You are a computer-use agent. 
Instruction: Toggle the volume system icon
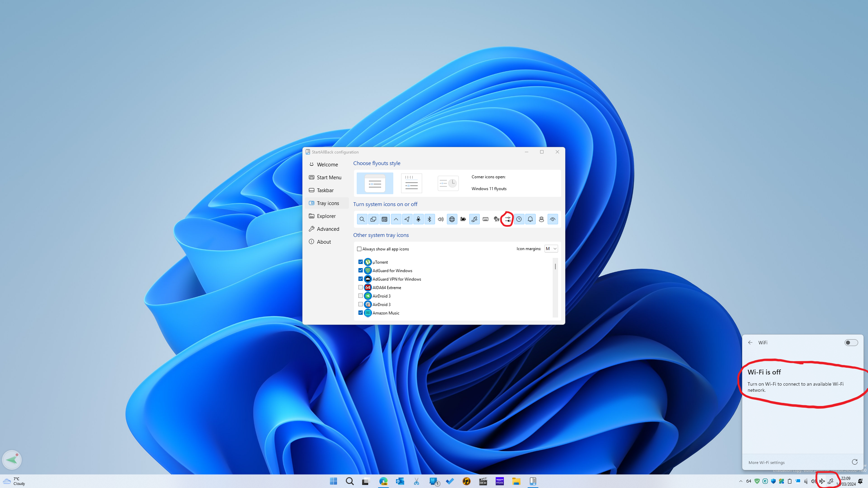pos(440,219)
